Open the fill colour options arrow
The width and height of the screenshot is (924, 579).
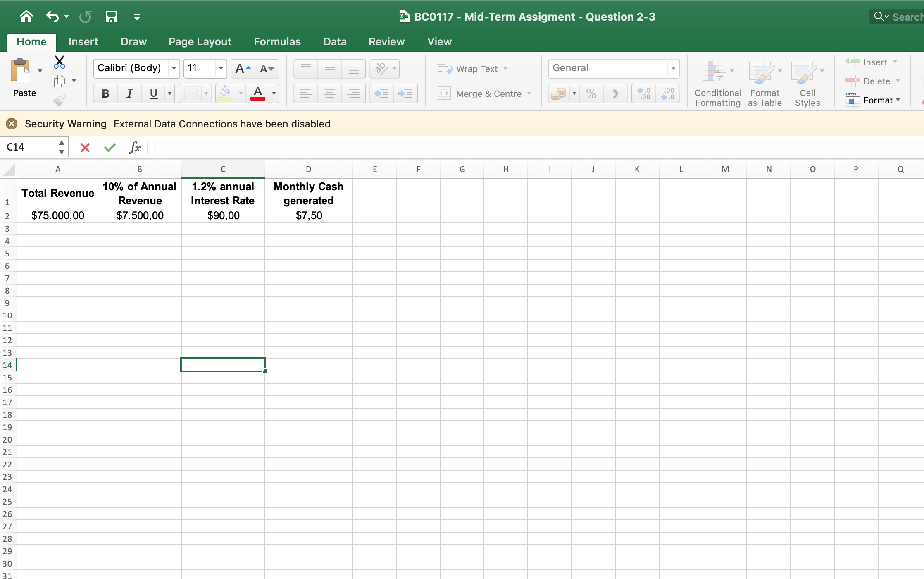241,93
